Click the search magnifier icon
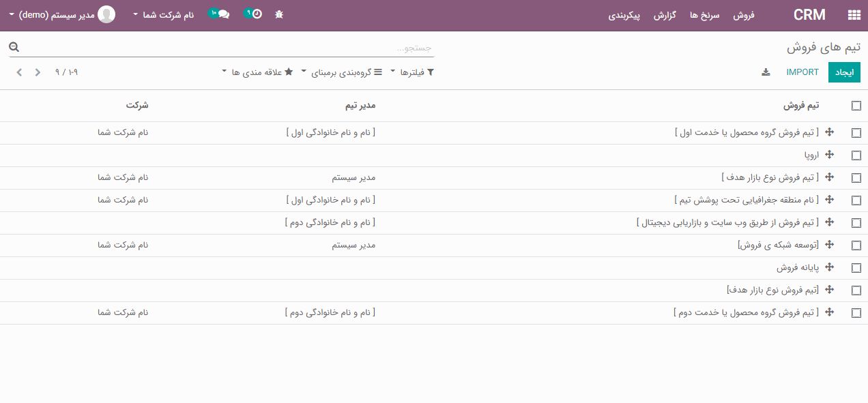This screenshot has width=868, height=403. (x=14, y=47)
